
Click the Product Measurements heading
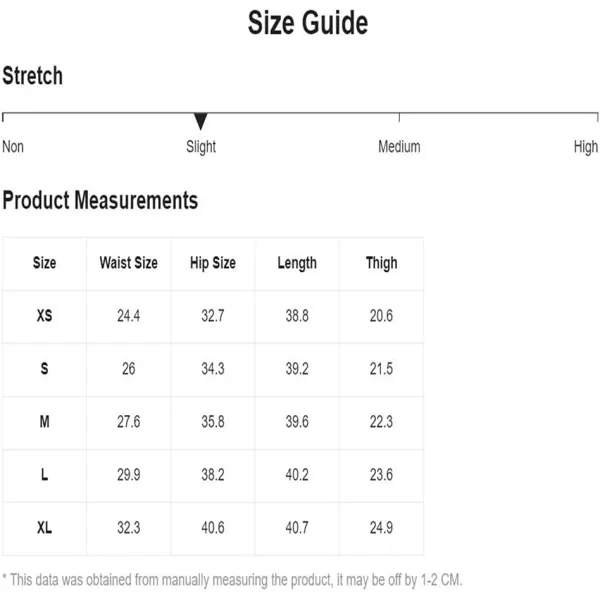[100, 200]
